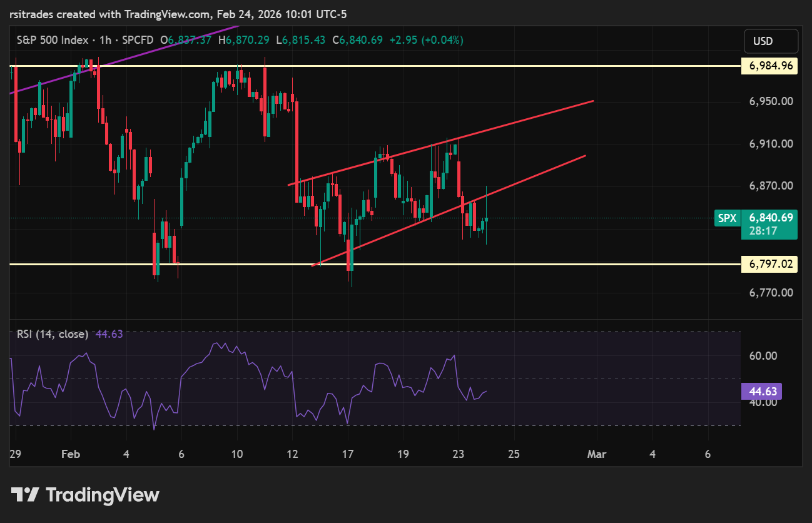
Task: Select the upper red channel trendline
Action: point(440,143)
